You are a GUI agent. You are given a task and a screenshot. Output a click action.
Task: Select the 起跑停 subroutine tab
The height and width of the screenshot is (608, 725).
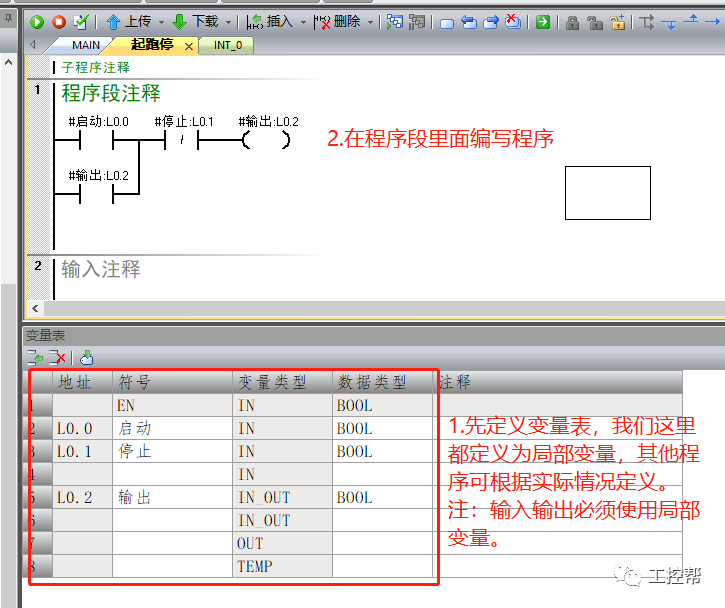coord(152,45)
